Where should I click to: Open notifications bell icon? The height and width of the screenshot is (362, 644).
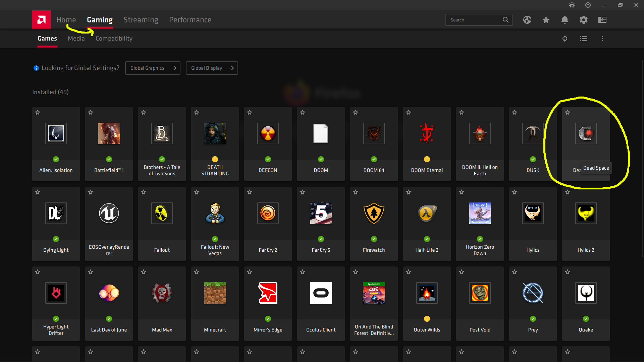tap(565, 20)
